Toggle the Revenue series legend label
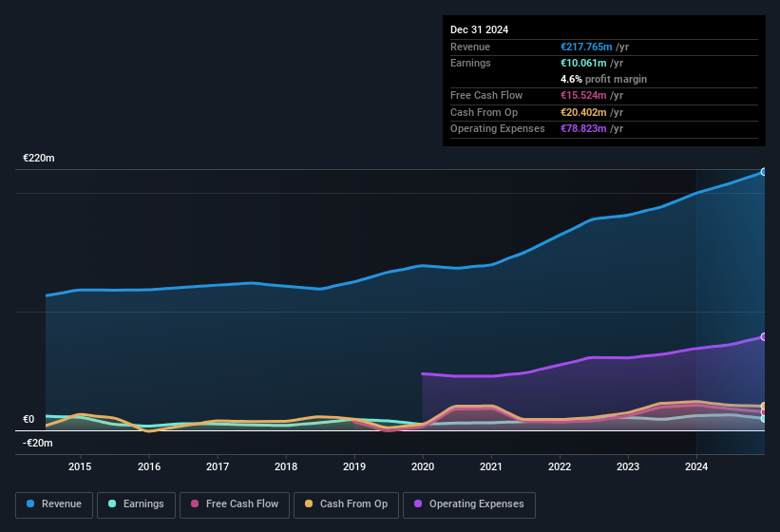This screenshot has width=780, height=532. click(61, 504)
